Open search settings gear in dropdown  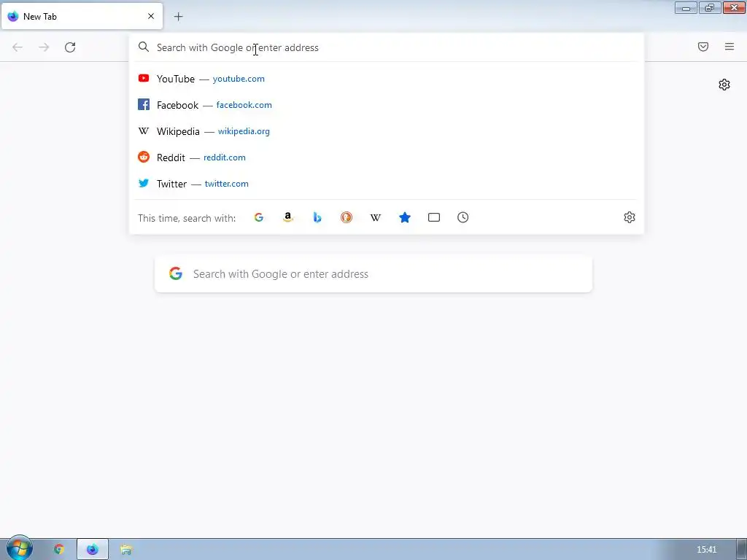pyautogui.click(x=630, y=217)
